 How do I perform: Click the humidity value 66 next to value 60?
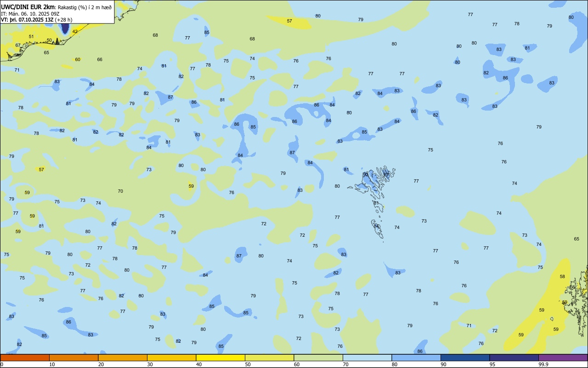click(100, 59)
